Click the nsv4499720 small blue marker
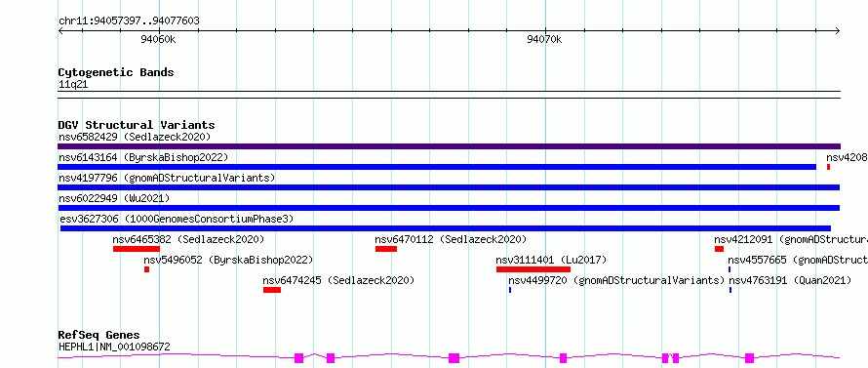Image resolution: width=868 pixels, height=368 pixels. pyautogui.click(x=510, y=290)
